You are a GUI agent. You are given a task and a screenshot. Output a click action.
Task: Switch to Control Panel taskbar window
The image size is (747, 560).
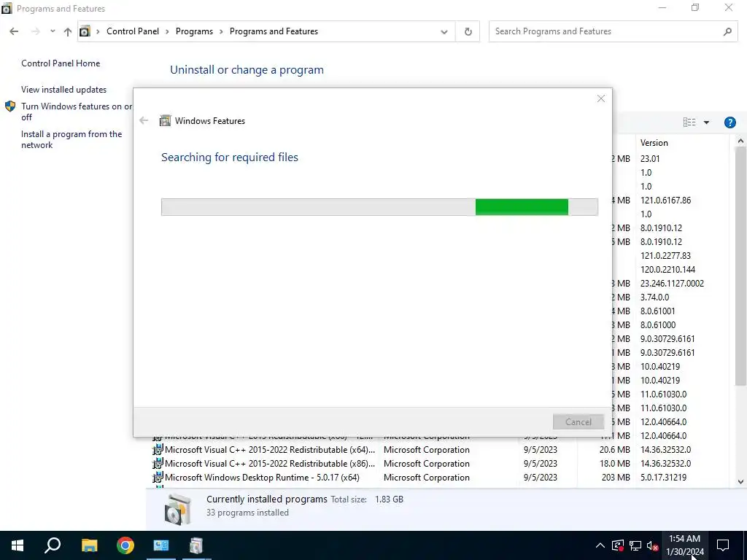(161, 545)
